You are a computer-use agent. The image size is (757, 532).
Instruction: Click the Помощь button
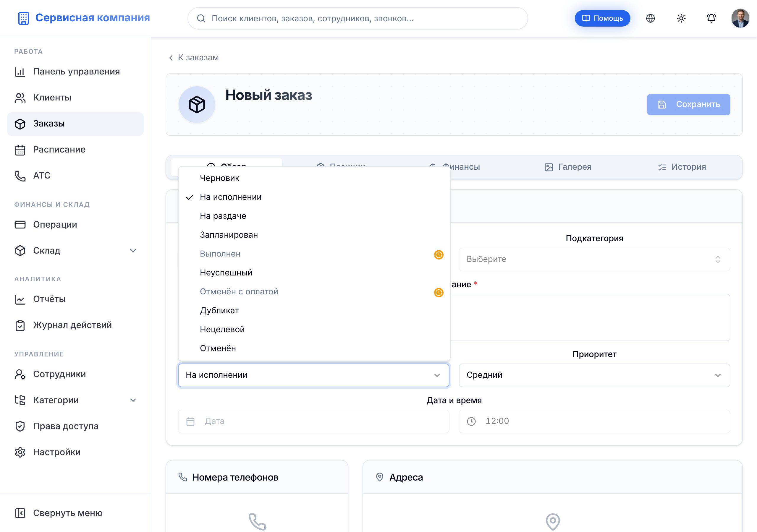click(602, 18)
